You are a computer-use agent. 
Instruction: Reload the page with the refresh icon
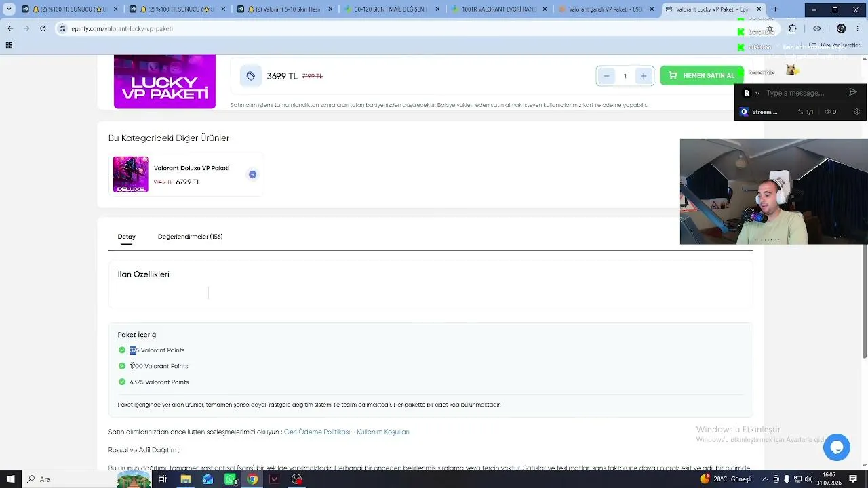(43, 28)
